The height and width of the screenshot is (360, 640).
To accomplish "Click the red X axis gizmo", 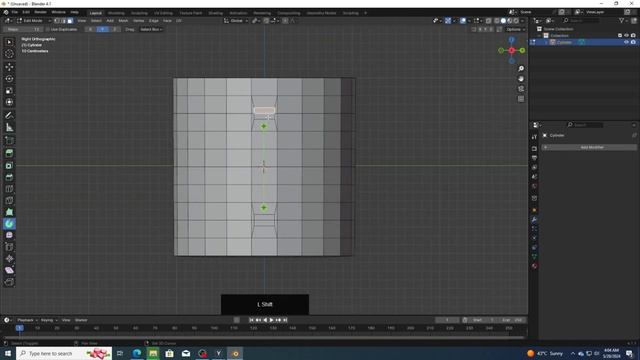I will point(511,50).
